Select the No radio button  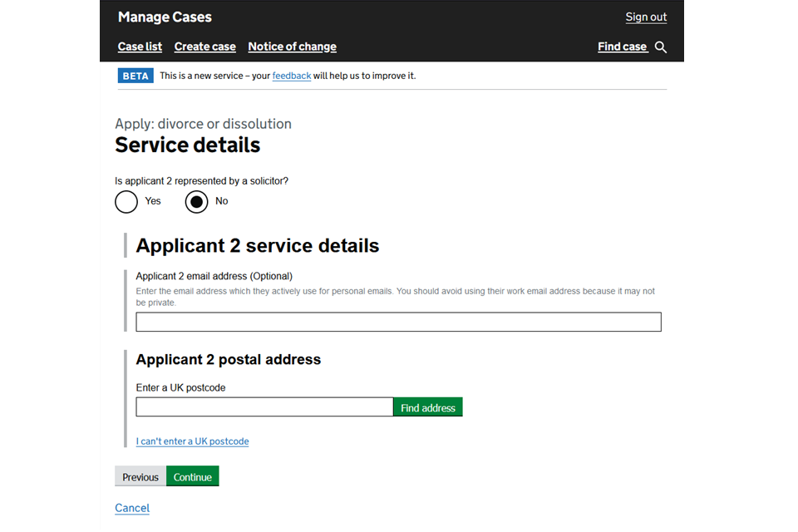[196, 201]
